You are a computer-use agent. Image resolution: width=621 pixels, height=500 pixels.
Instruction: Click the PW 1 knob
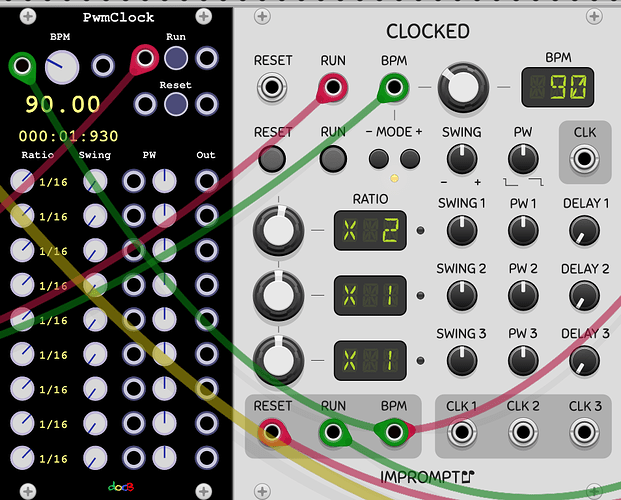[523, 231]
